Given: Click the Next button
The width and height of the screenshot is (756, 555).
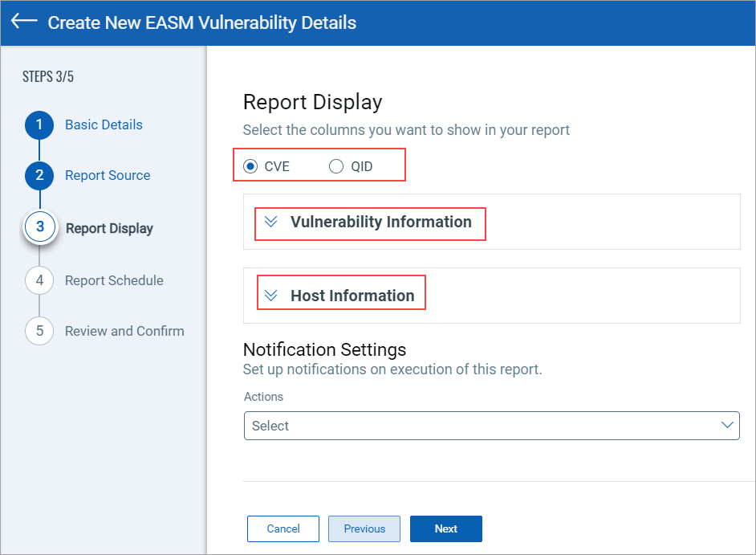Looking at the screenshot, I should coord(446,529).
